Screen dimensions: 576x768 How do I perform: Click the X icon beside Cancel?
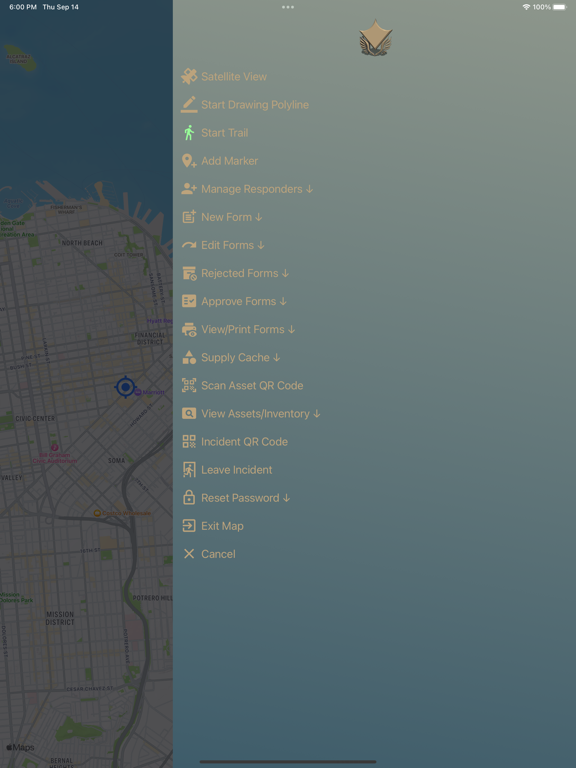189,554
